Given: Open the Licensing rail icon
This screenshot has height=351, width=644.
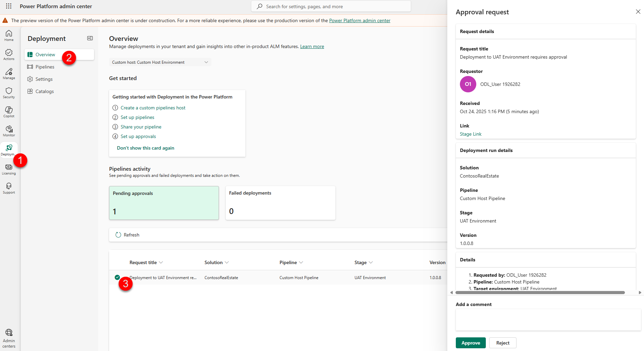Looking at the screenshot, I should [9, 169].
